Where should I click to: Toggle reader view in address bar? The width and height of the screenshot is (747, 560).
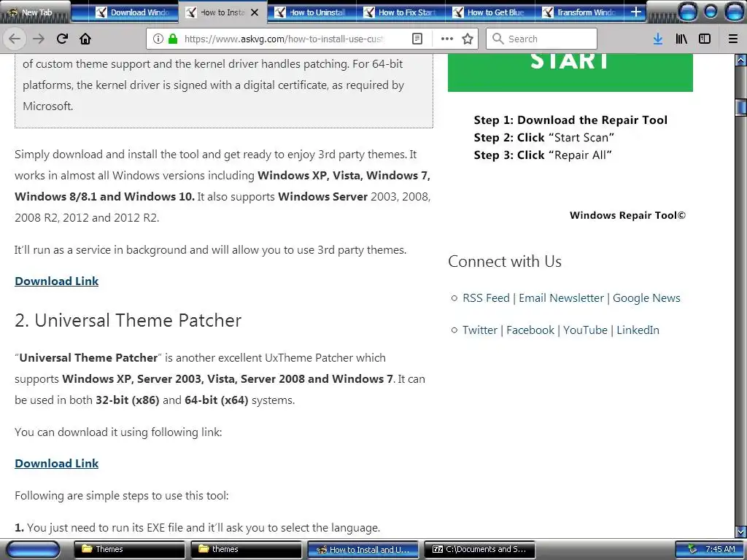click(x=417, y=39)
